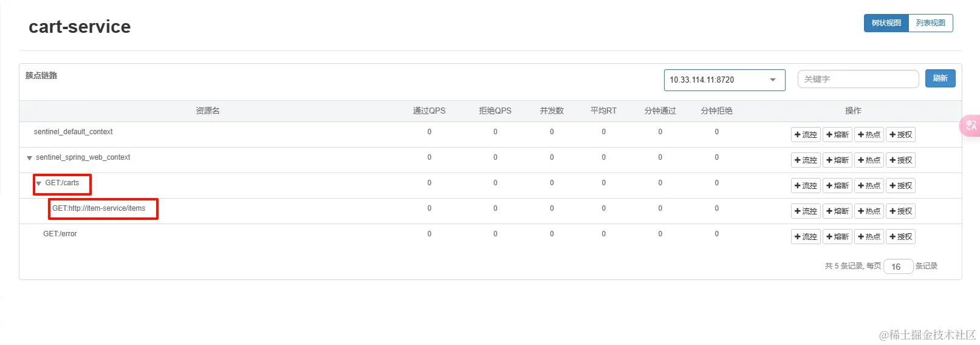Add 熔断 rule for sentinel_spring_web_context
Screen dimensions: 980x345
click(837, 160)
